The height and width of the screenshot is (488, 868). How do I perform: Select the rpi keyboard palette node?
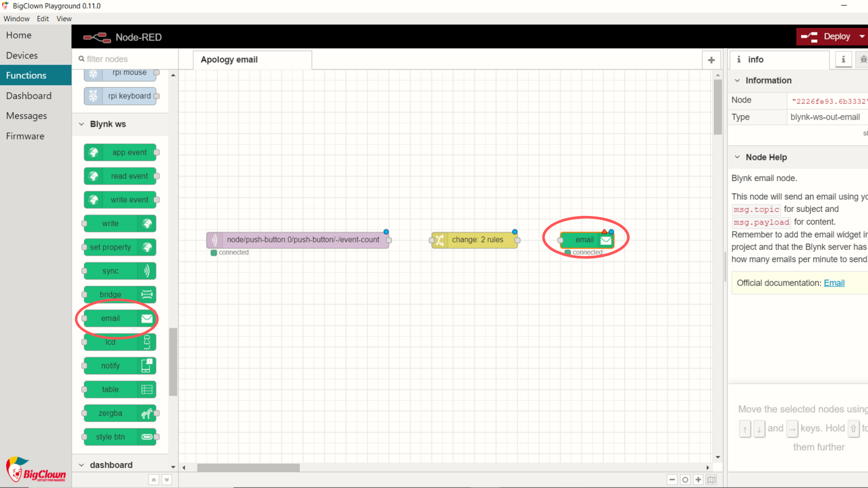[x=120, y=96]
